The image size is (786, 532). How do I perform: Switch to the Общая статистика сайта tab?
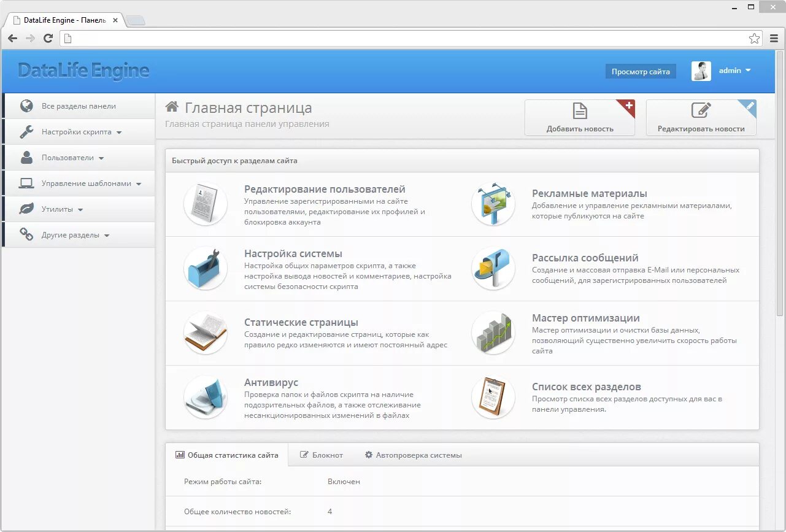click(227, 455)
